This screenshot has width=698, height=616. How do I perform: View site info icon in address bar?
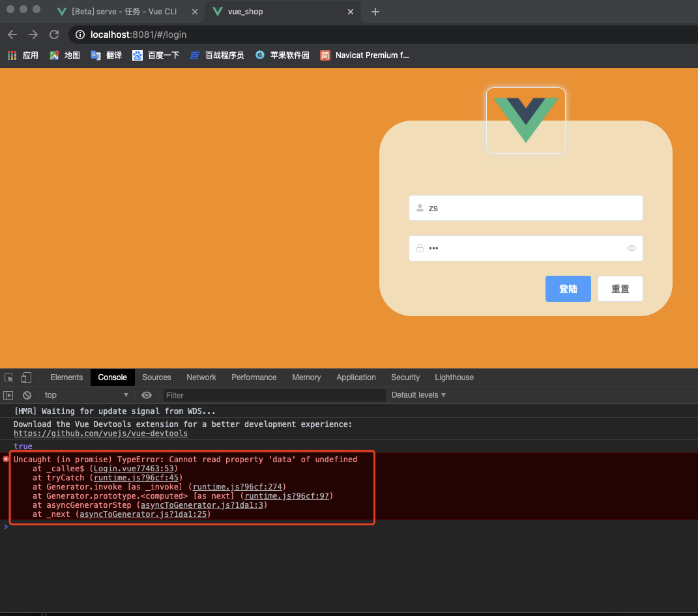click(80, 35)
